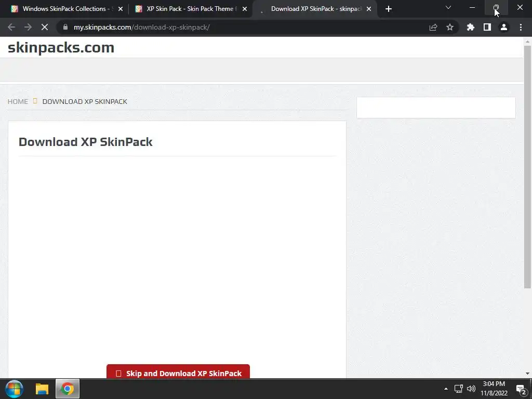Open the clock showing 3:04 PM

(x=494, y=389)
